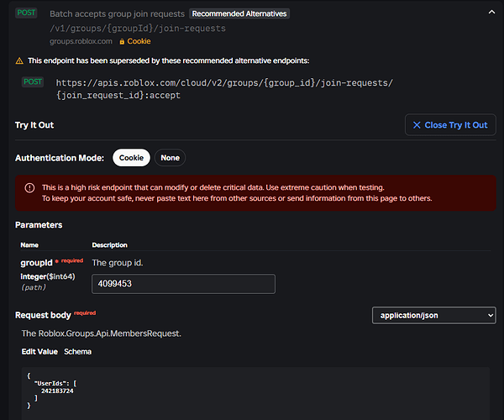The image size is (504, 420).
Task: Select Cookie authentication mode
Action: coord(131,157)
